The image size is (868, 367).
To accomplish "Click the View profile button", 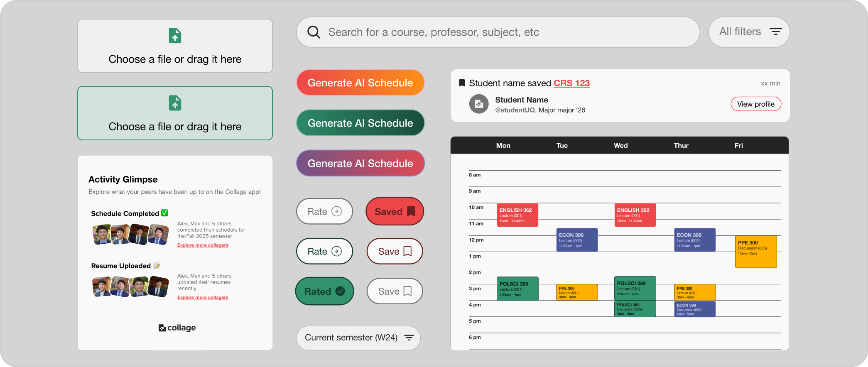I will tap(756, 104).
